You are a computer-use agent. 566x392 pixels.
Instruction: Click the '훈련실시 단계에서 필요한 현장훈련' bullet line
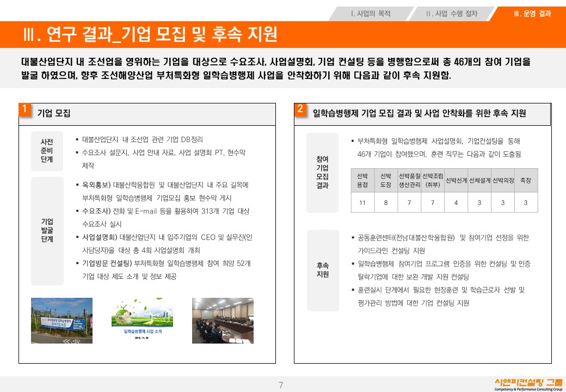click(x=441, y=290)
